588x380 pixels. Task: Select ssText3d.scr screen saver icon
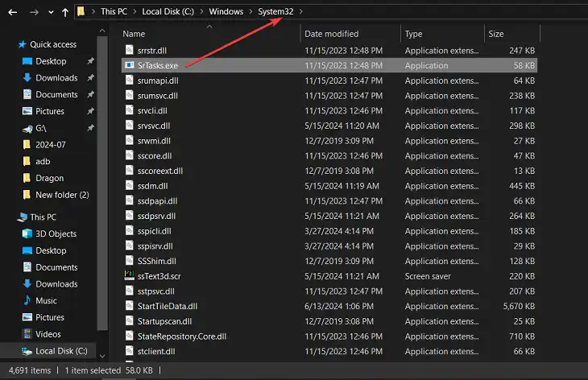click(130, 275)
